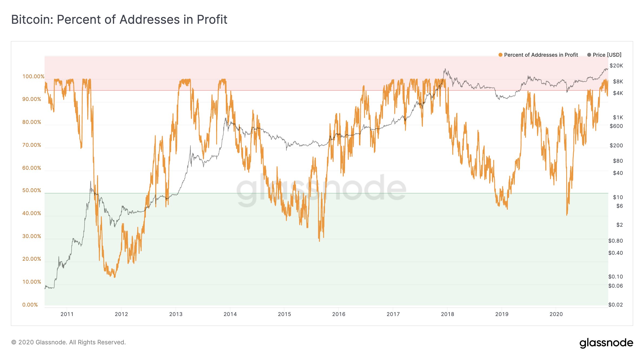Viewport: 644px width, 360px height.
Task: Click the $0.02 price axis label
Action: click(x=615, y=305)
